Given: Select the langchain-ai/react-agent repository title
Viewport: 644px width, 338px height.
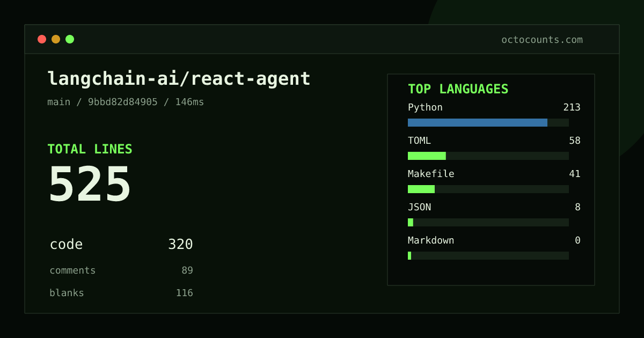Looking at the screenshot, I should 179,79.
